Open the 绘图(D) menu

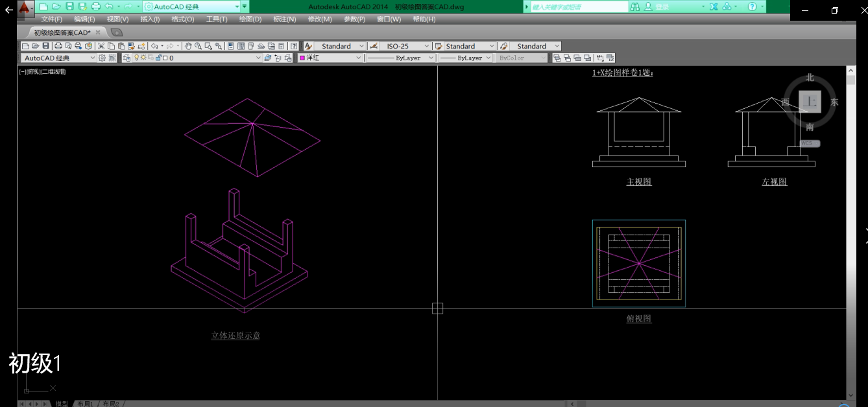pyautogui.click(x=250, y=19)
